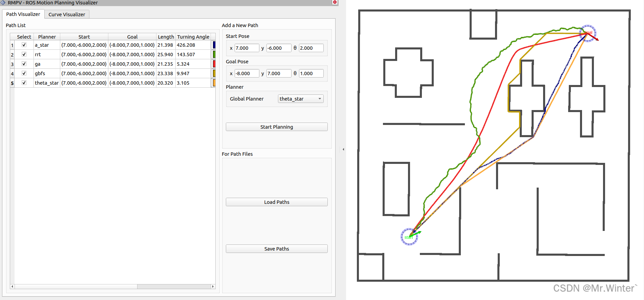Click the 9.947 turning angle cell

click(x=193, y=73)
